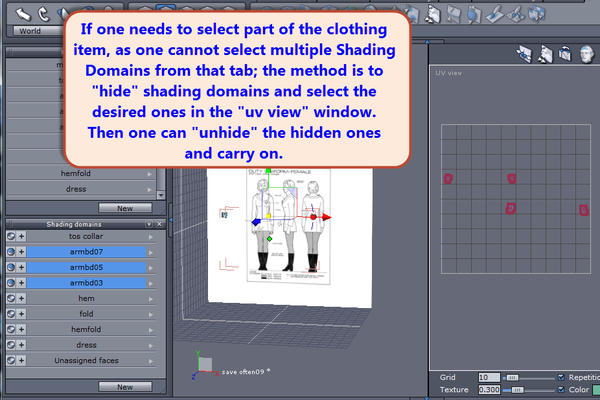This screenshot has width=600, height=400.
Task: Click the plus button for fold domain
Action: pyautogui.click(x=21, y=314)
